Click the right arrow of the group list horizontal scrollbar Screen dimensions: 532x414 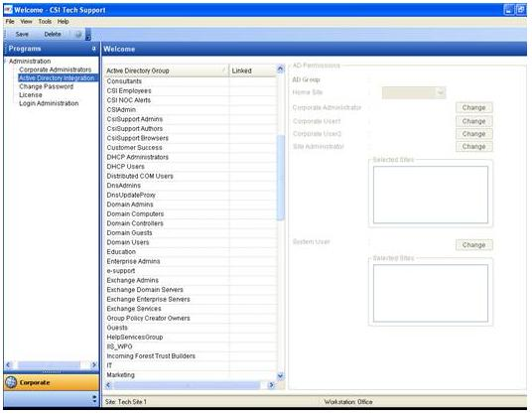pyautogui.click(x=271, y=385)
